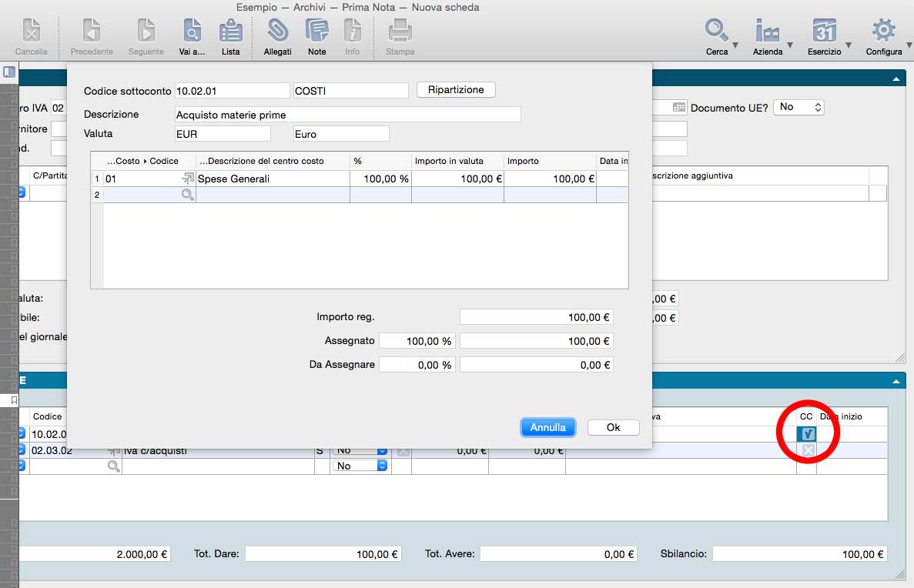Viewport: 914px width, 588px height.
Task: Open date picker icon beside Documento UE
Action: pos(678,108)
